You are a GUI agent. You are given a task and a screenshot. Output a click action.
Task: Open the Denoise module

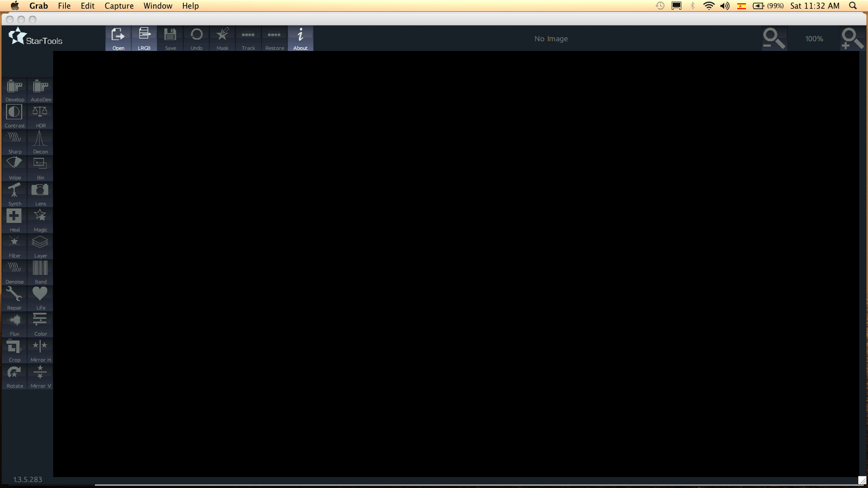[15, 272]
